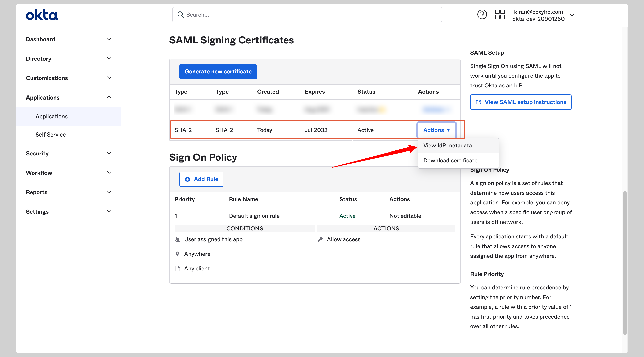Click the help question mark icon

482,15
